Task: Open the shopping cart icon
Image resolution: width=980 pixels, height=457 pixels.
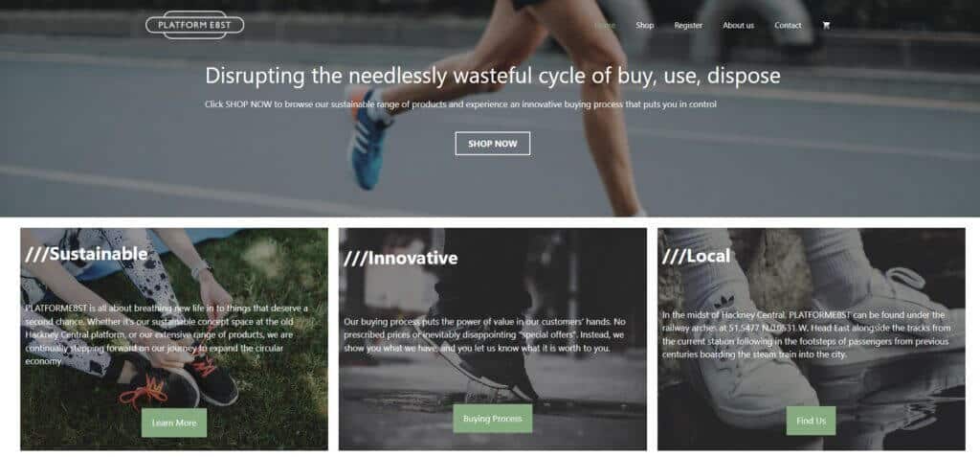Action: click(x=826, y=26)
